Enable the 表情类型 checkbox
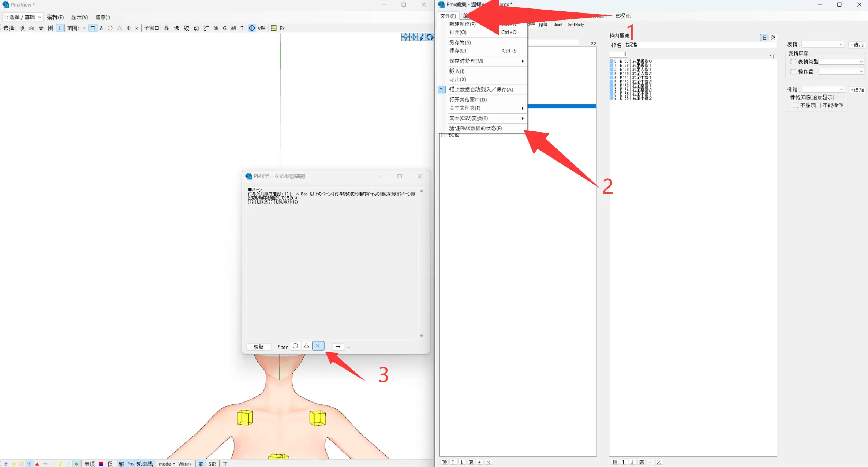Screen dimensions: 868x467 coord(793,62)
